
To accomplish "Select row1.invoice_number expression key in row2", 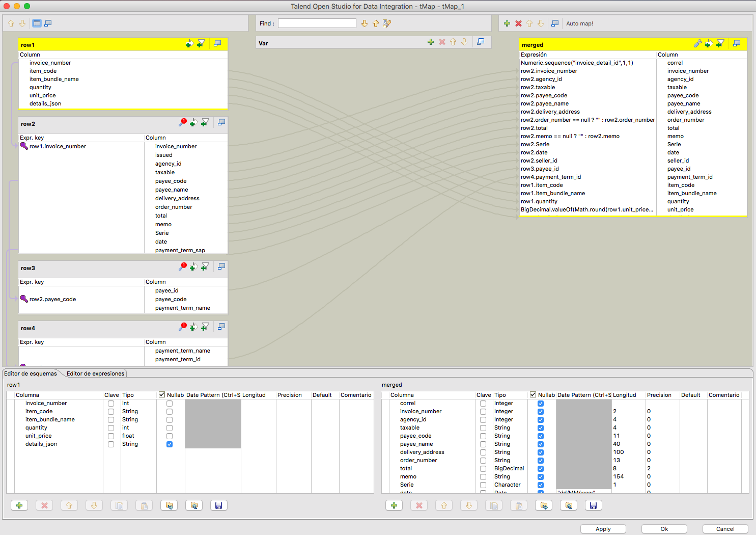I will click(58, 146).
